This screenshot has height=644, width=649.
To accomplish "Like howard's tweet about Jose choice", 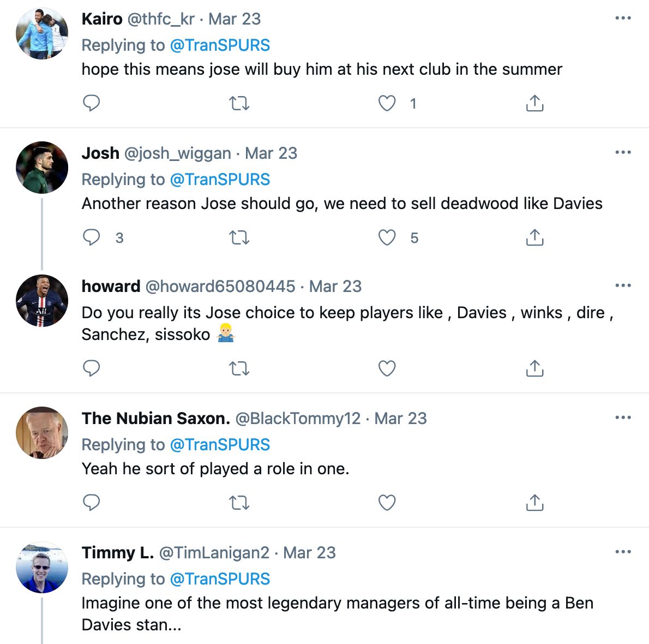I will click(x=387, y=368).
